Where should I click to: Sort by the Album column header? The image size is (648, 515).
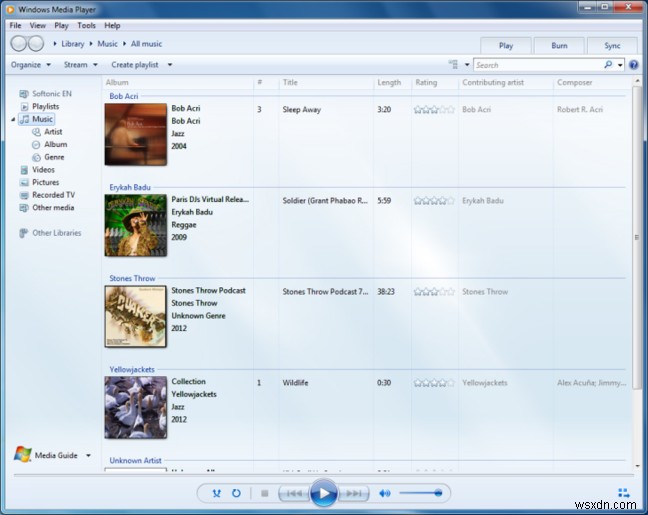pyautogui.click(x=178, y=82)
